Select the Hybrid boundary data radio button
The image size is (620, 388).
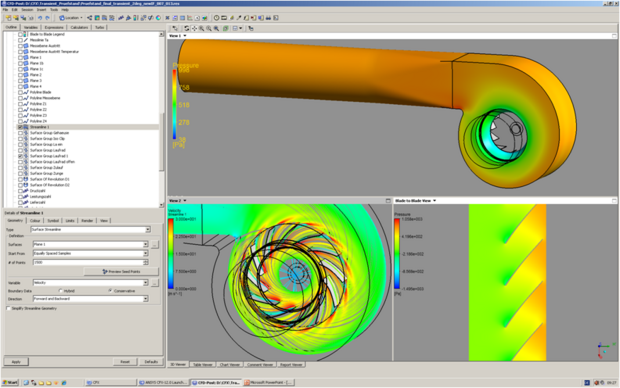click(x=60, y=291)
